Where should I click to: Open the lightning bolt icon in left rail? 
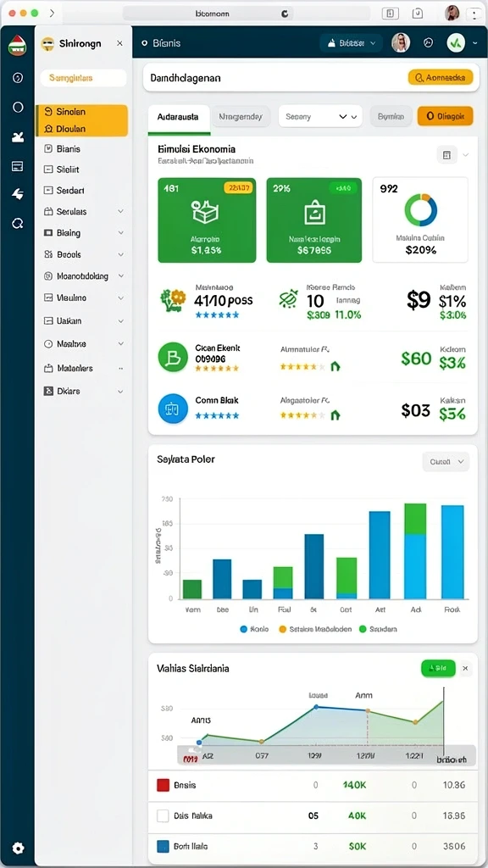click(18, 194)
